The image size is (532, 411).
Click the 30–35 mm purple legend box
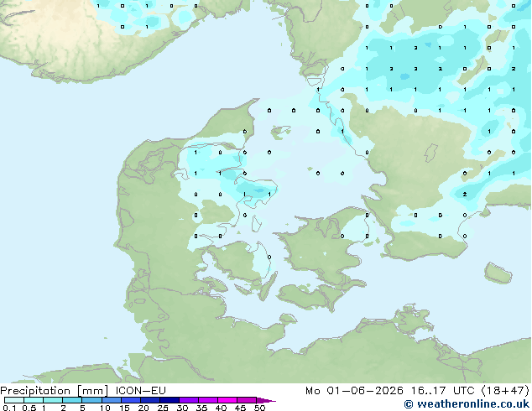pos(189,400)
